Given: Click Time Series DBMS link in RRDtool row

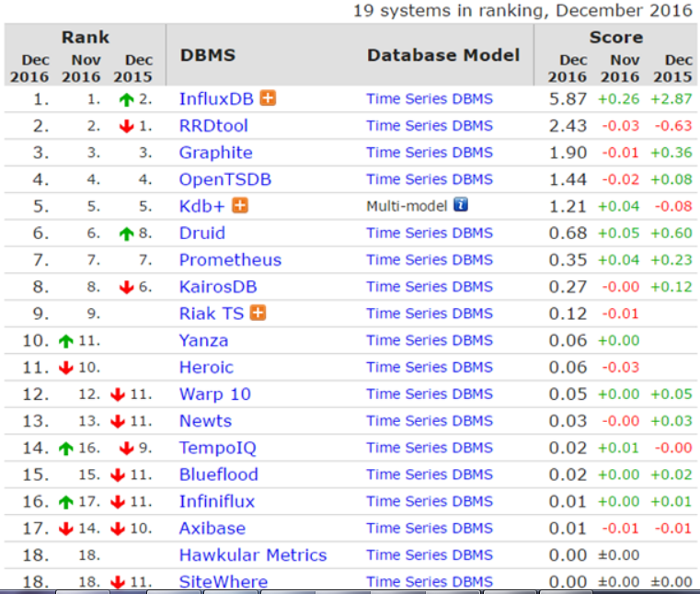Looking at the screenshot, I should [x=430, y=125].
